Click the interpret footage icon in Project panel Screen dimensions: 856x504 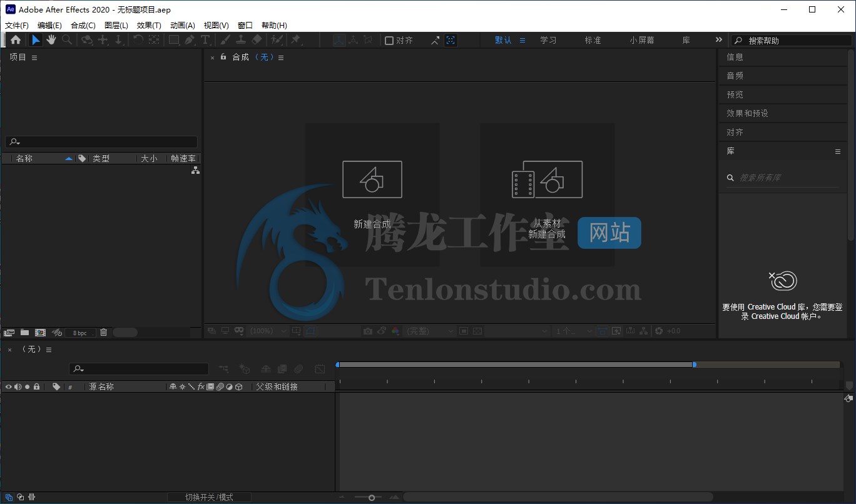click(x=9, y=333)
